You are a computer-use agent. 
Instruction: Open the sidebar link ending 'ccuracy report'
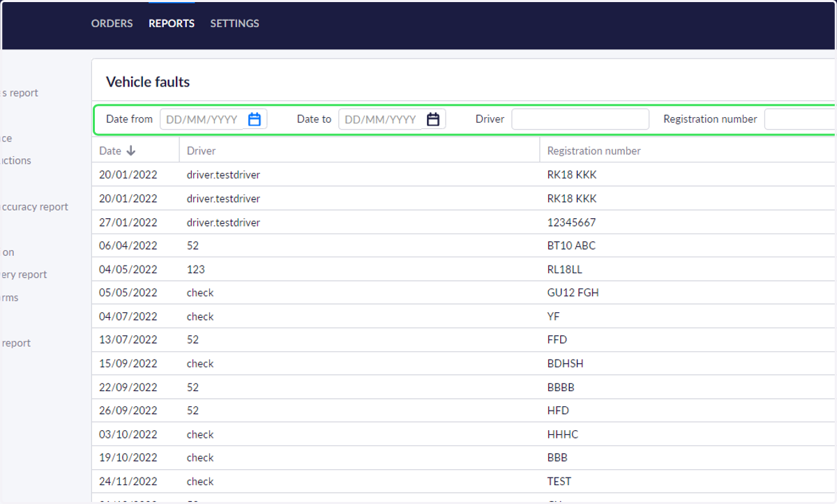pos(34,206)
